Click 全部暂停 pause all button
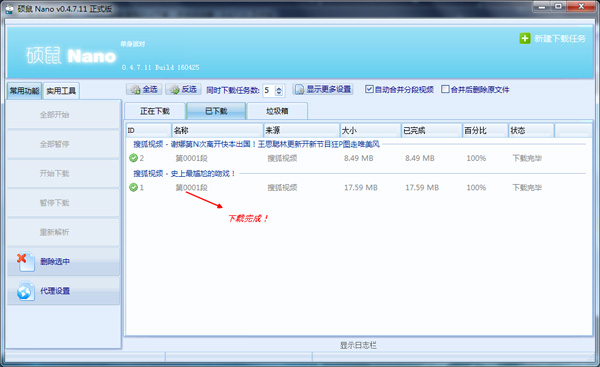Viewport: 600px width, 367px height. 64,144
